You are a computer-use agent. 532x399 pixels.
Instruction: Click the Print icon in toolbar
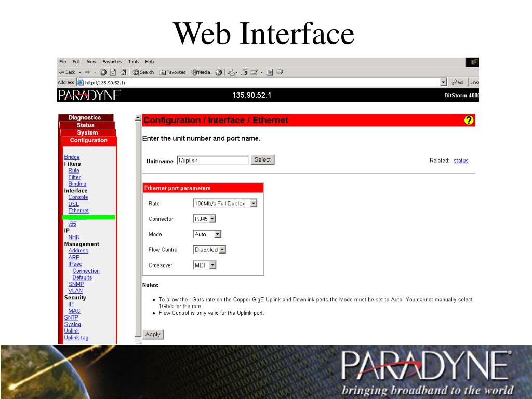pos(244,72)
